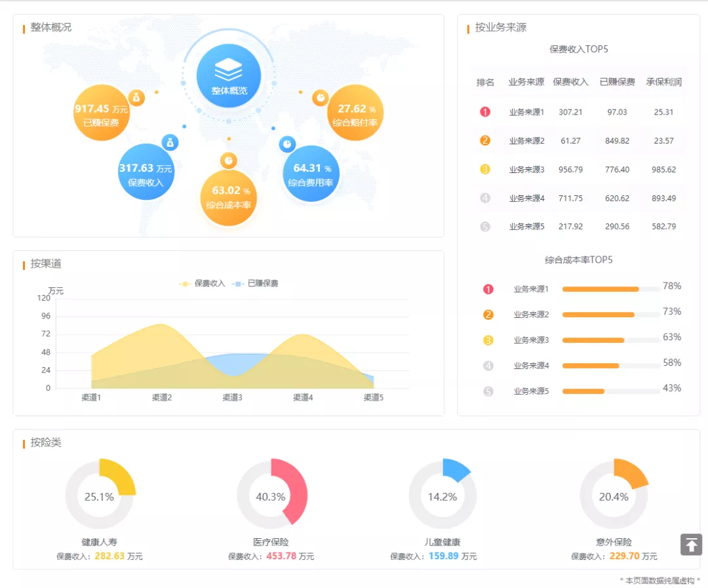Screen dimensions: 708x588
Task: Click 按渠道 section title
Action: [46, 264]
